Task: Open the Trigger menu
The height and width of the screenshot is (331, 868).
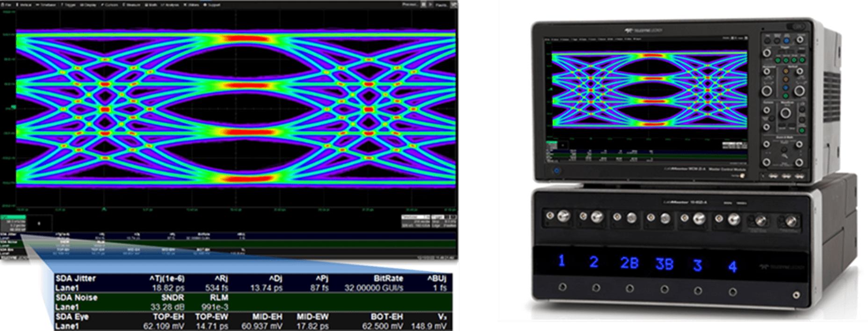Action: pos(69,5)
